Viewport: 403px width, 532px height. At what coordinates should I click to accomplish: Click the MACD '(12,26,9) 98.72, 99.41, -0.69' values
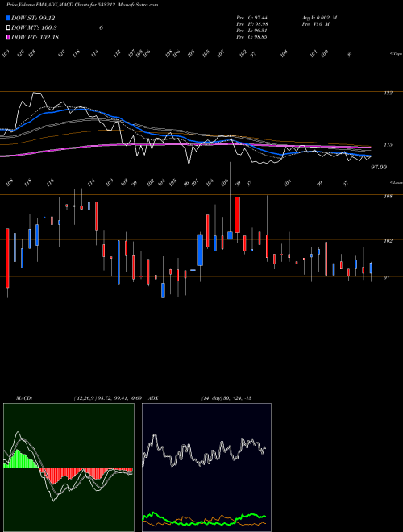(109, 398)
